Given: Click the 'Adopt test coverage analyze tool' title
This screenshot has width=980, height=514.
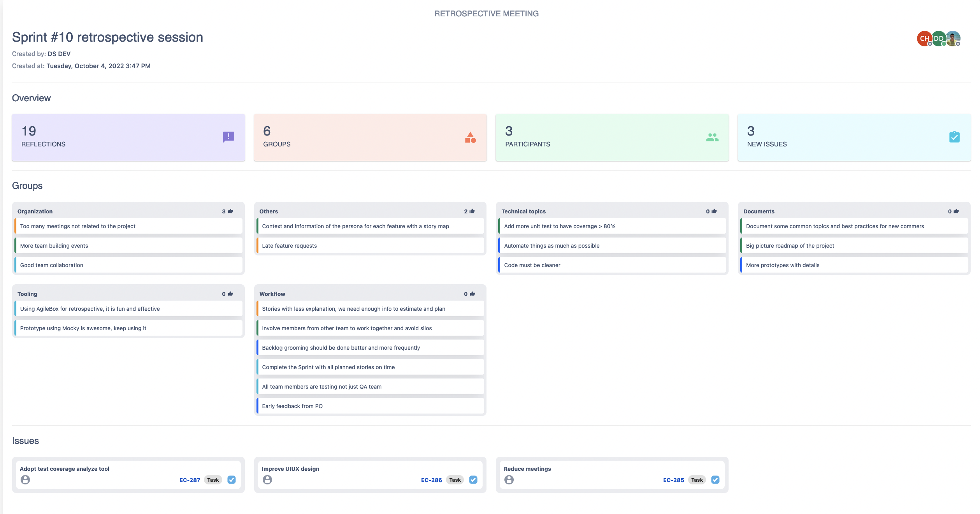Looking at the screenshot, I should [65, 469].
